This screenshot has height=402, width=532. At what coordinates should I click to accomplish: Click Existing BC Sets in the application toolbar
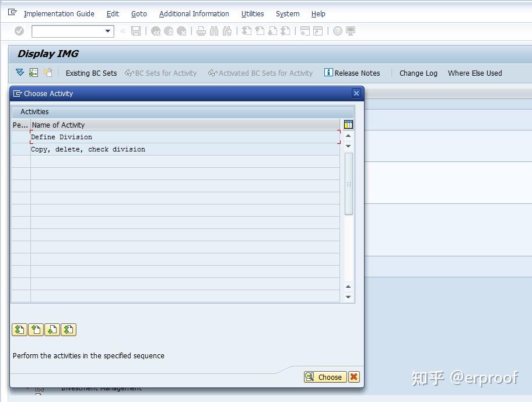(x=91, y=73)
